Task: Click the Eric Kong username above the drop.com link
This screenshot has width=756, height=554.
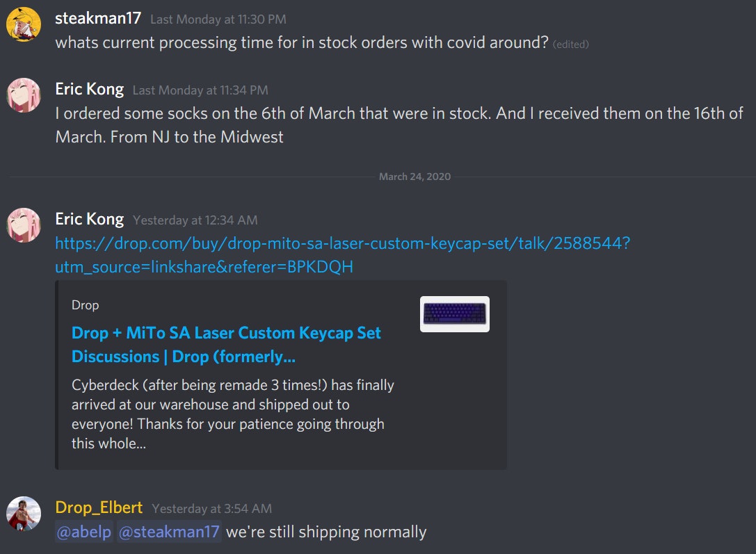Action: tap(89, 220)
